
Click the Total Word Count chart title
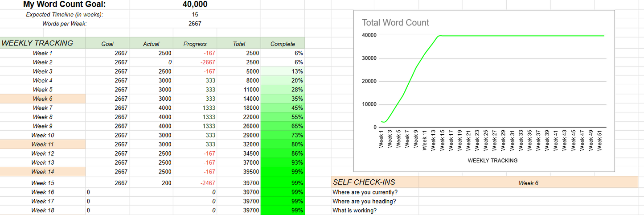[395, 23]
